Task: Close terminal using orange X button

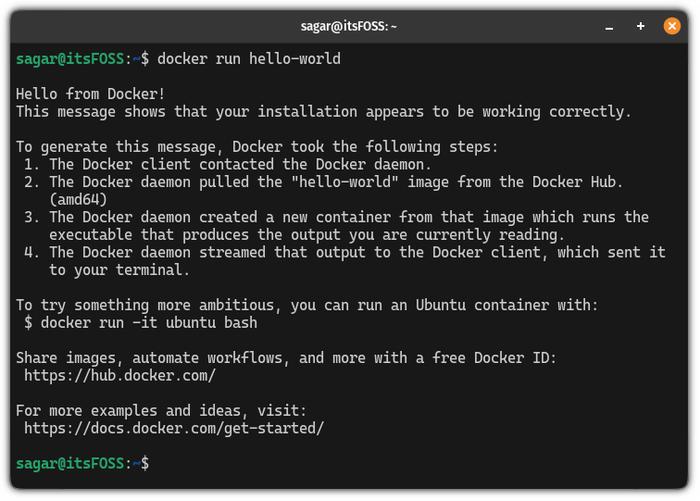Action: pyautogui.click(x=672, y=26)
